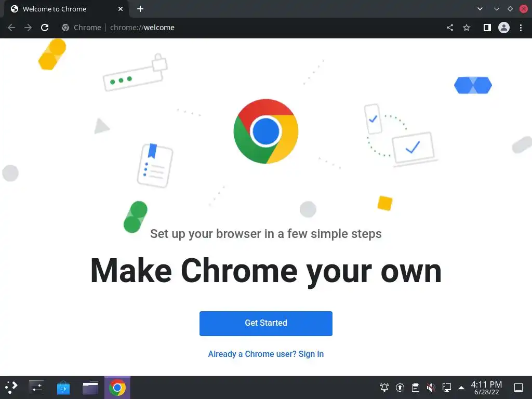Close the Welcome to Chrome tab
The height and width of the screenshot is (399, 532).
point(121,9)
